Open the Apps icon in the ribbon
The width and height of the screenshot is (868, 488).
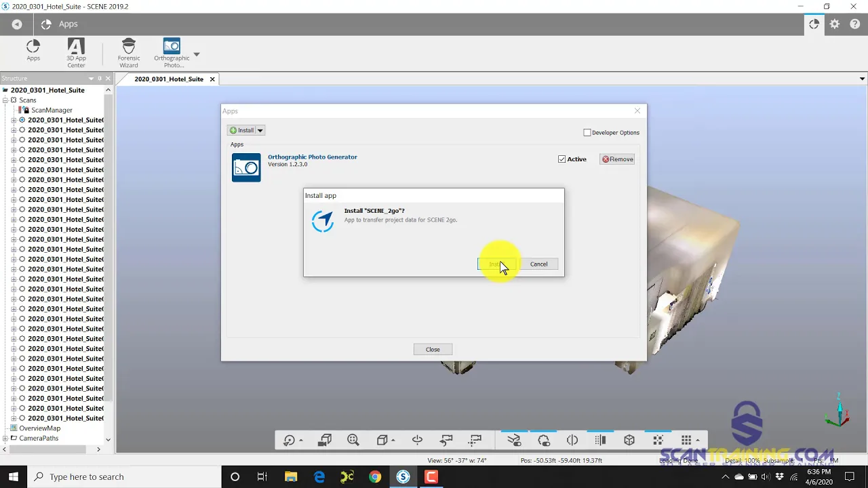[33, 50]
